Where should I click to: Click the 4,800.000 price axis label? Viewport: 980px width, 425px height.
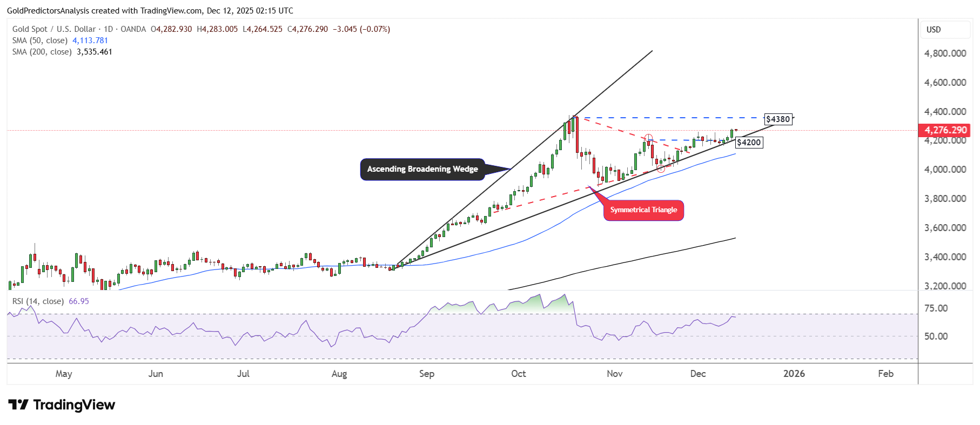[945, 53]
